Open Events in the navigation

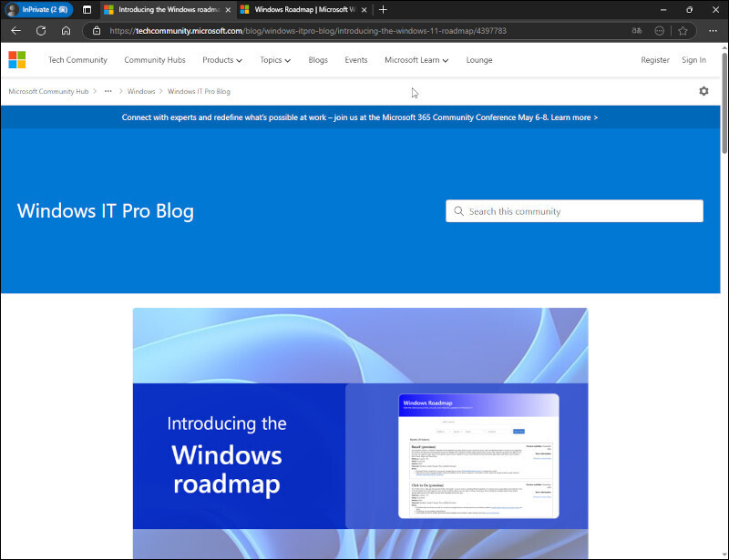(x=356, y=60)
